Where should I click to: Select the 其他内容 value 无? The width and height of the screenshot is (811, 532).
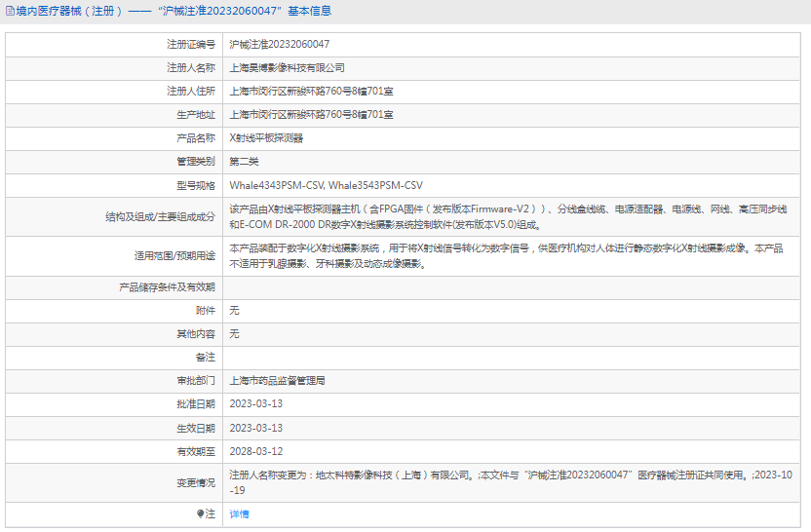234,334
